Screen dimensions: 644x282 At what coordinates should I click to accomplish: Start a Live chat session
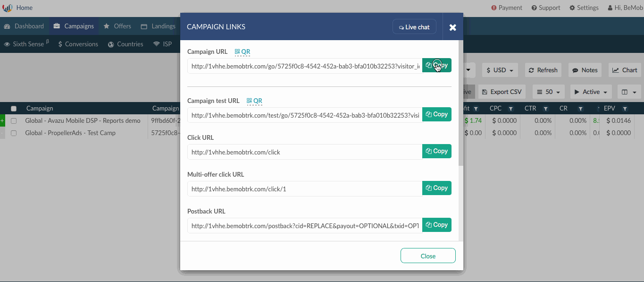point(414,27)
